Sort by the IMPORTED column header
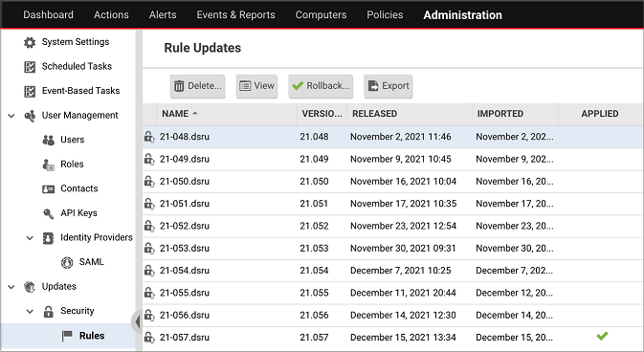 (x=515, y=114)
